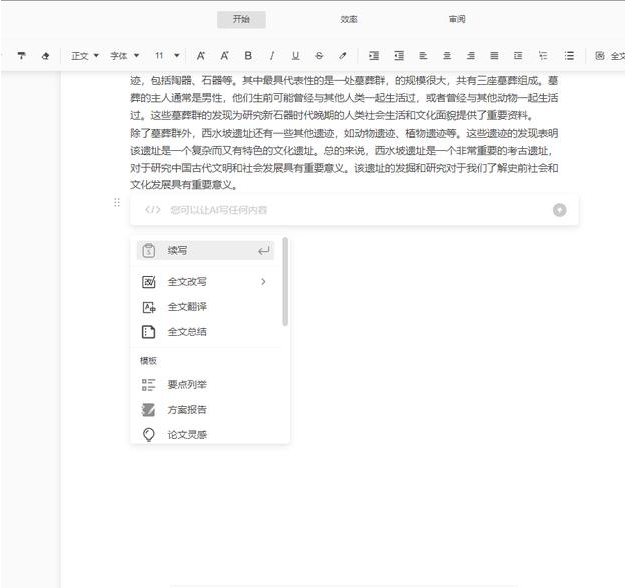Choose the 方案报告 template

click(205, 410)
